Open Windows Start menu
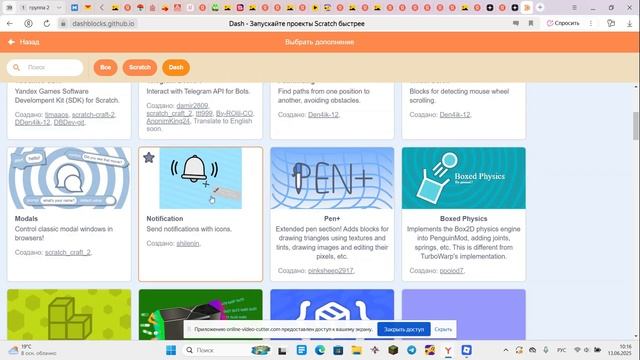 [171, 350]
